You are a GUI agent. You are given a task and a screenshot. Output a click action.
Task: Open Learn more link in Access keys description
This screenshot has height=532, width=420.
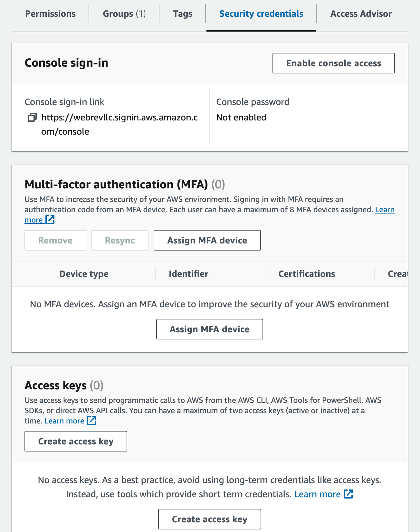tap(64, 421)
